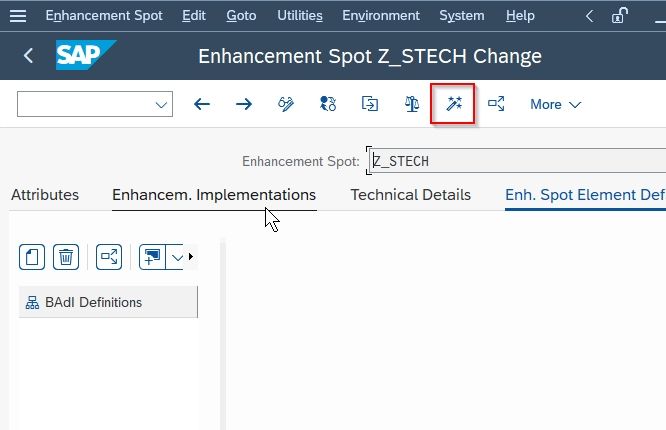Select the BAdI Definitions tree node
Viewport: 666px width, 430px height.
pos(108,302)
